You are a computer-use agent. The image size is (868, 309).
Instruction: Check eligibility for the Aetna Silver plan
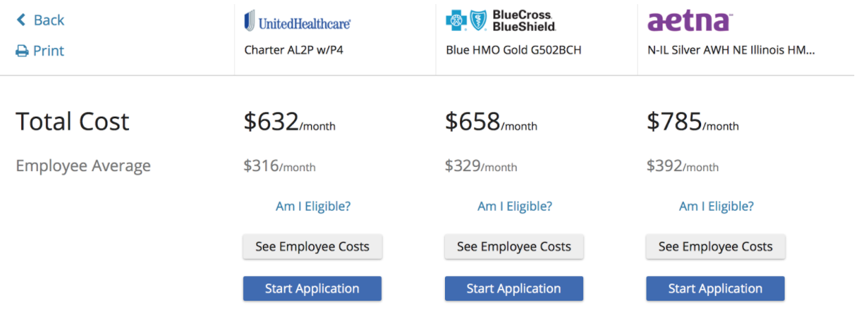point(716,206)
